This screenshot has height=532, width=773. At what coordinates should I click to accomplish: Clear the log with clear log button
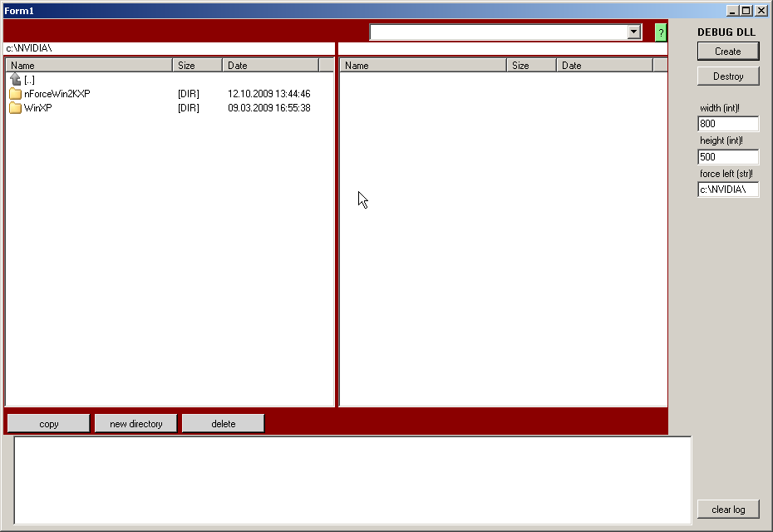tap(728, 510)
